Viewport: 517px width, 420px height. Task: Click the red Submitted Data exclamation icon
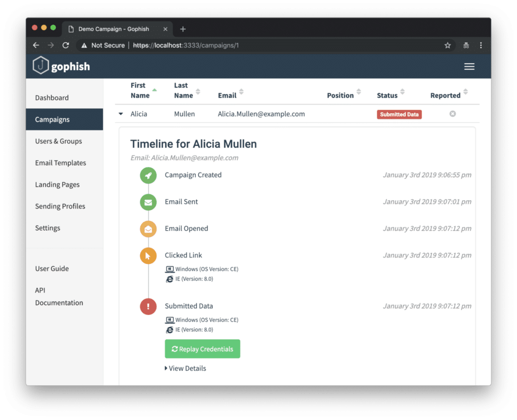[x=148, y=306]
